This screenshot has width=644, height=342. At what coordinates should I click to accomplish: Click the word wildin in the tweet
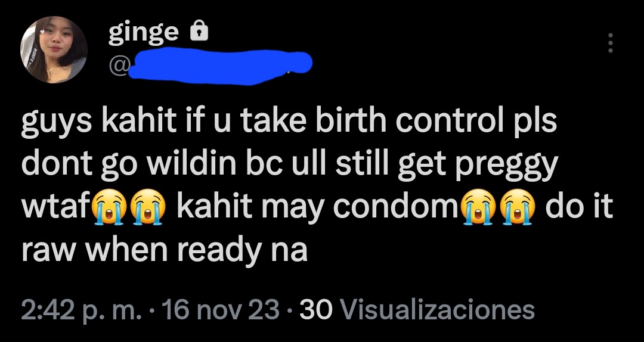point(191,164)
